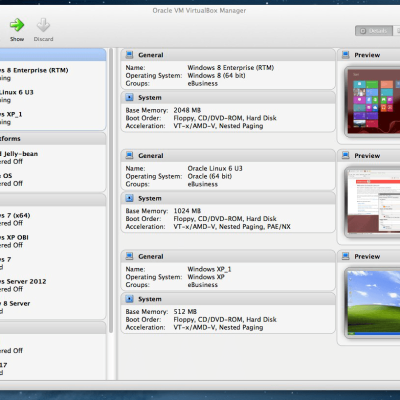The height and width of the screenshot is (400, 400).
Task: Click System icon above 2048 MB memory
Action: tap(129, 97)
